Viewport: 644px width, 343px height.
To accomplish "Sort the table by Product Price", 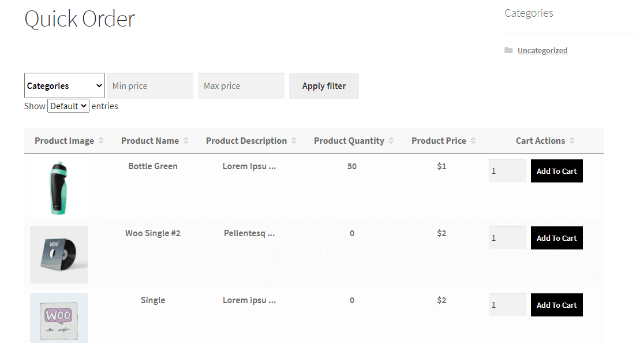I will [474, 140].
